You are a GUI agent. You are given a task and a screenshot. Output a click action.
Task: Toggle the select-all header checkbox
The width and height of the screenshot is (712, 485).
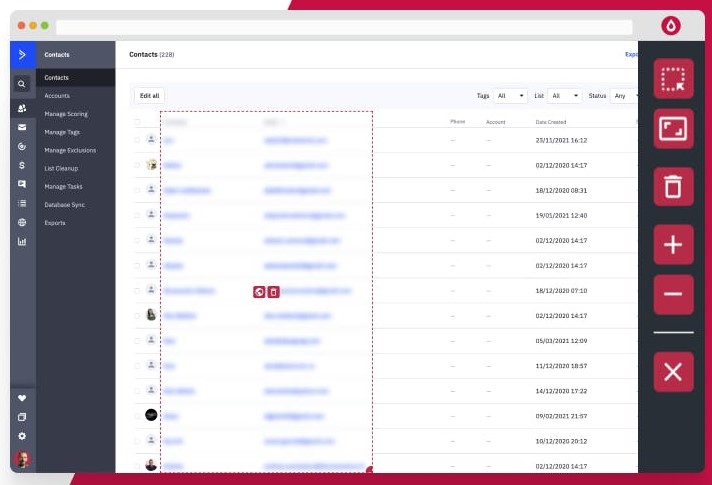point(137,122)
